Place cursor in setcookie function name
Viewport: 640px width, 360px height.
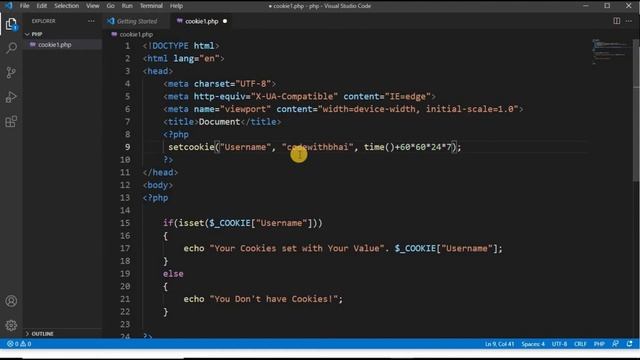tap(191, 147)
